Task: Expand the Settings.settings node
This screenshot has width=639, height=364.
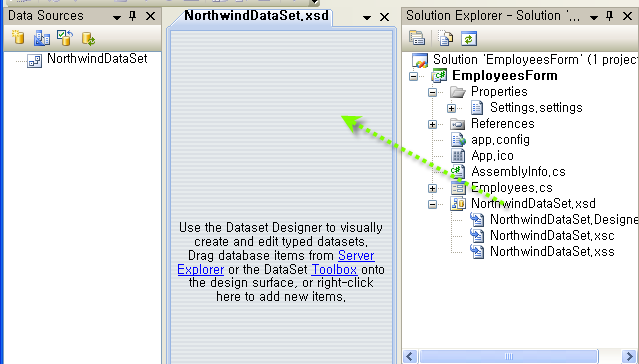Action: (x=452, y=108)
